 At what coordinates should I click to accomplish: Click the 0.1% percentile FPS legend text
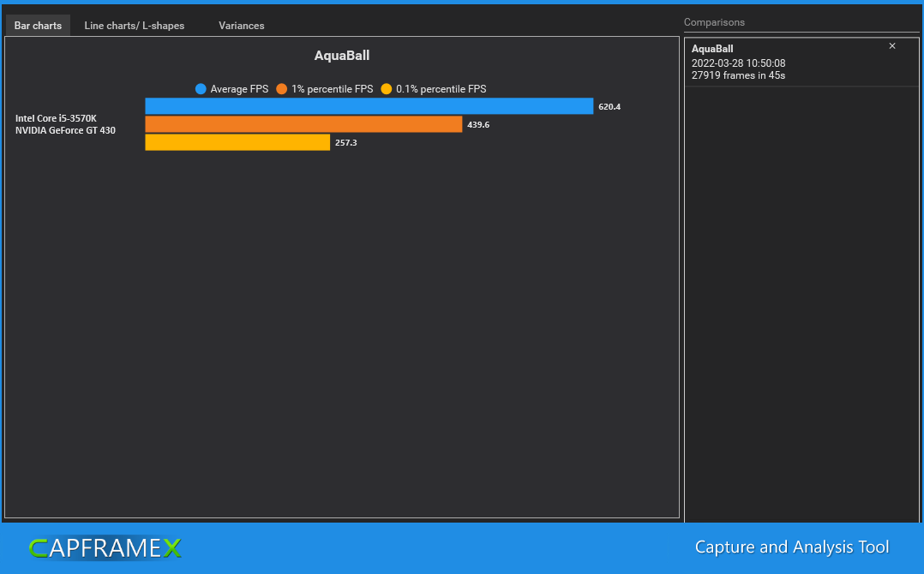click(441, 89)
